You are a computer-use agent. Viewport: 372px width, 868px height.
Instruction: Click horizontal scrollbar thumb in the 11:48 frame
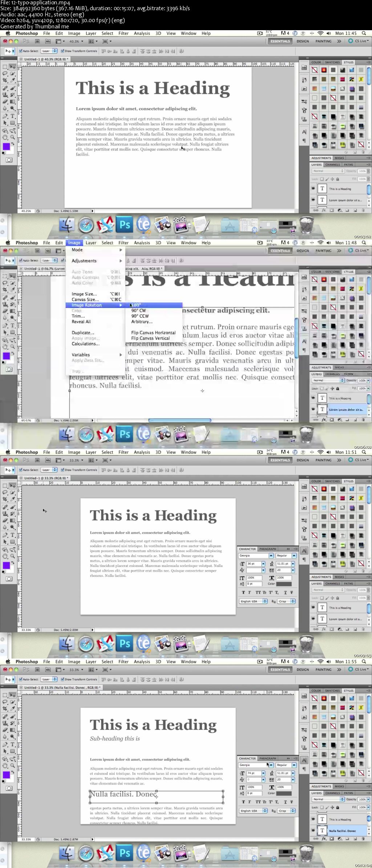pyautogui.click(x=179, y=420)
